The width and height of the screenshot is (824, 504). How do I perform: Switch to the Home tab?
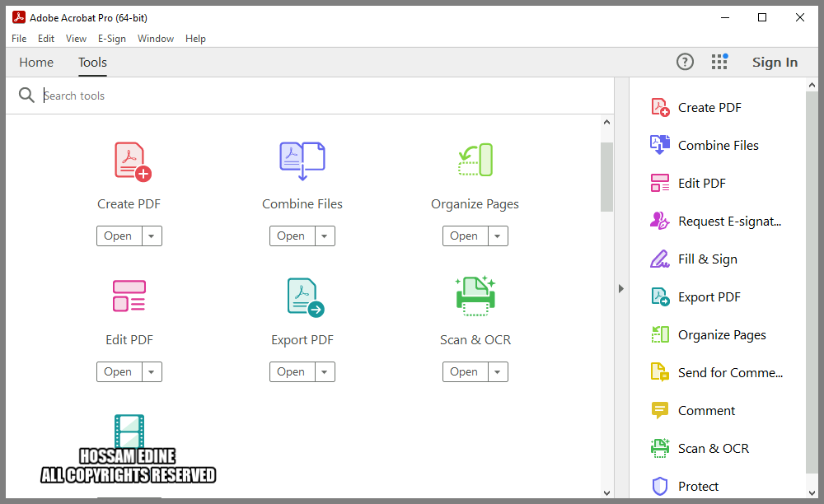pyautogui.click(x=36, y=62)
